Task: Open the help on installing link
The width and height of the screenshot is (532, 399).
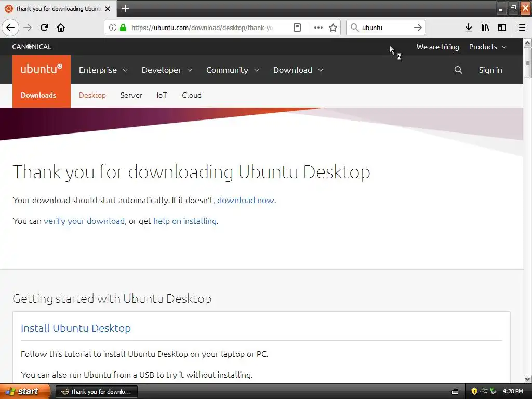Action: [185, 221]
